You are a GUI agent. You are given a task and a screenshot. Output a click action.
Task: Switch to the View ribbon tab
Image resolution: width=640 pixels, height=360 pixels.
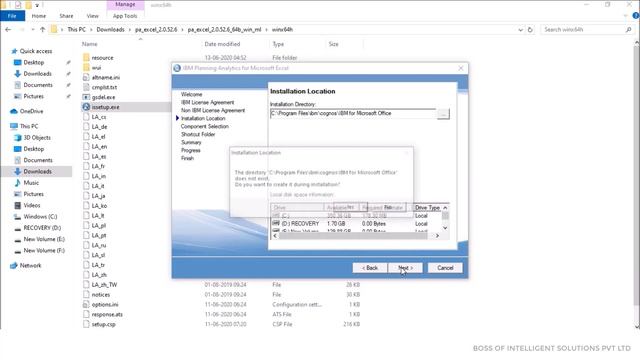[93, 16]
